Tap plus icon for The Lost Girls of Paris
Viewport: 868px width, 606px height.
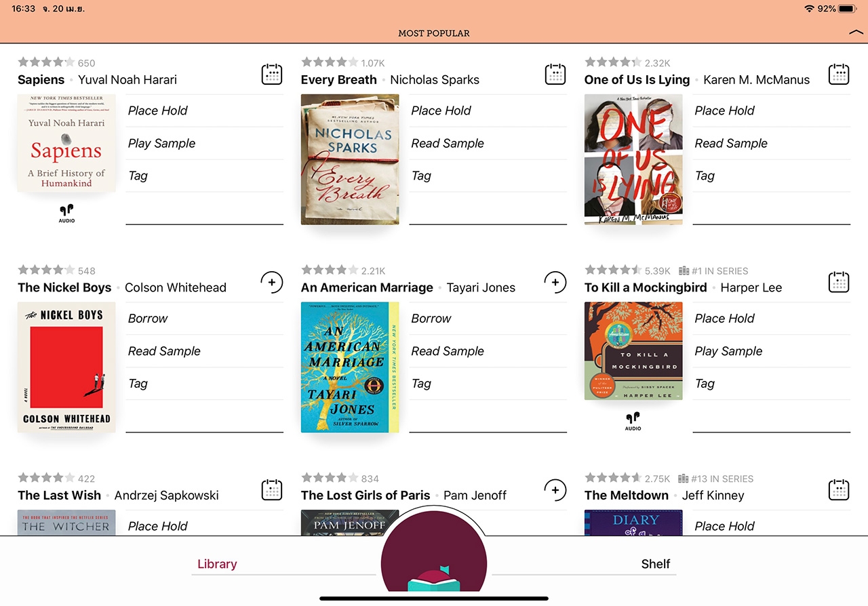(x=555, y=489)
